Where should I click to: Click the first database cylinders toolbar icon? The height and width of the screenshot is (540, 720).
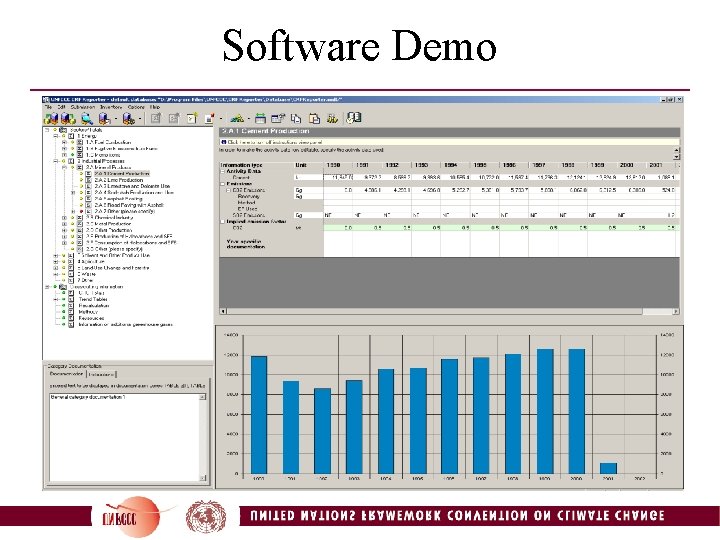coord(51,119)
